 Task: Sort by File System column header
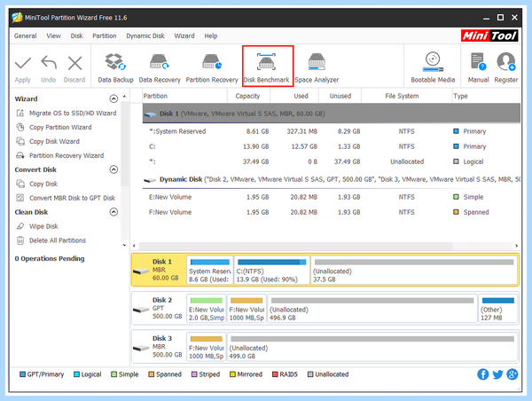[406, 96]
